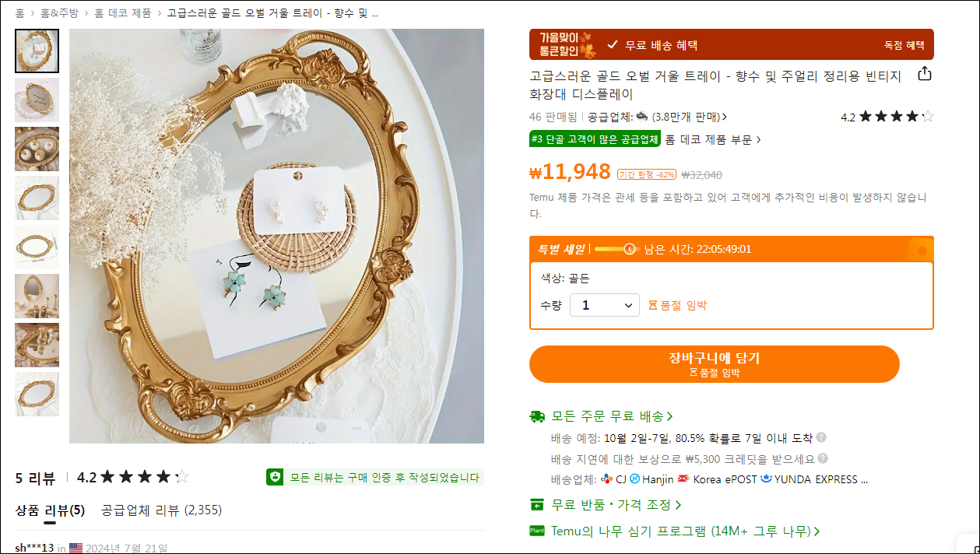980x554 pixels.
Task: Open the 홈 데코 제품 breadcrumb link
Action: pyautogui.click(x=123, y=13)
